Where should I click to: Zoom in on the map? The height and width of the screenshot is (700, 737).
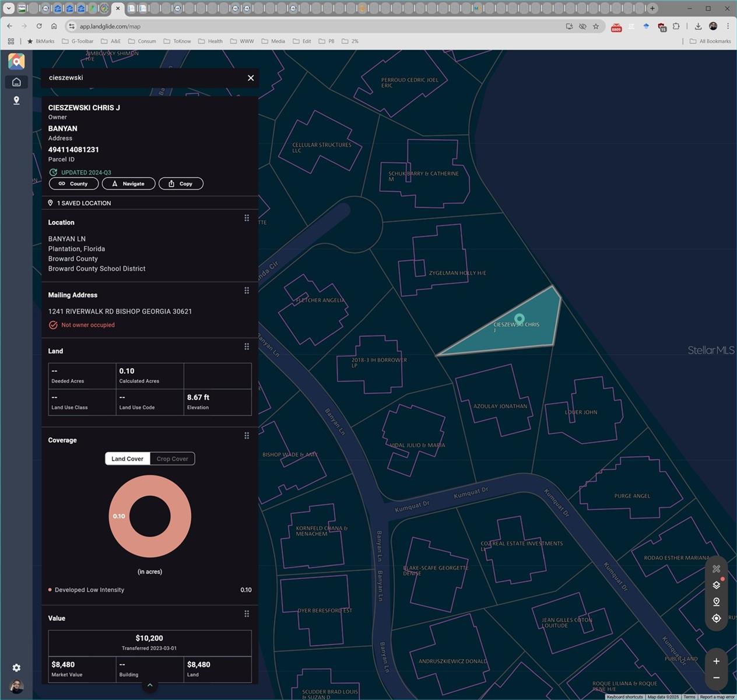717,661
